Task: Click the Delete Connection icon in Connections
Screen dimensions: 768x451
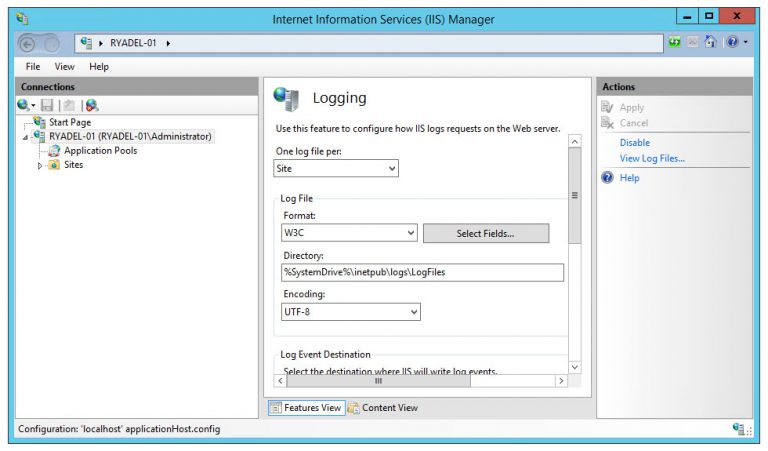Action: 92,105
